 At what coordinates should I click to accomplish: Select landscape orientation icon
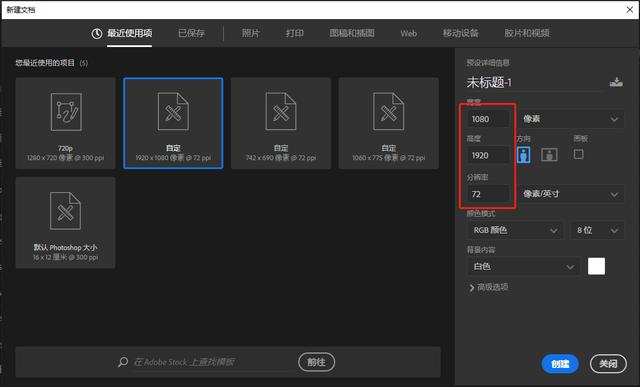(x=549, y=155)
